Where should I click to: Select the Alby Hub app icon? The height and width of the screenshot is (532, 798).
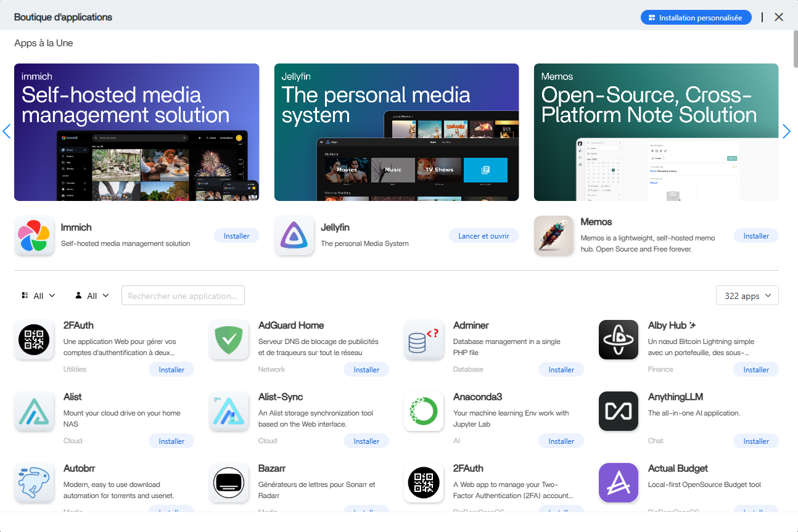[x=619, y=340]
